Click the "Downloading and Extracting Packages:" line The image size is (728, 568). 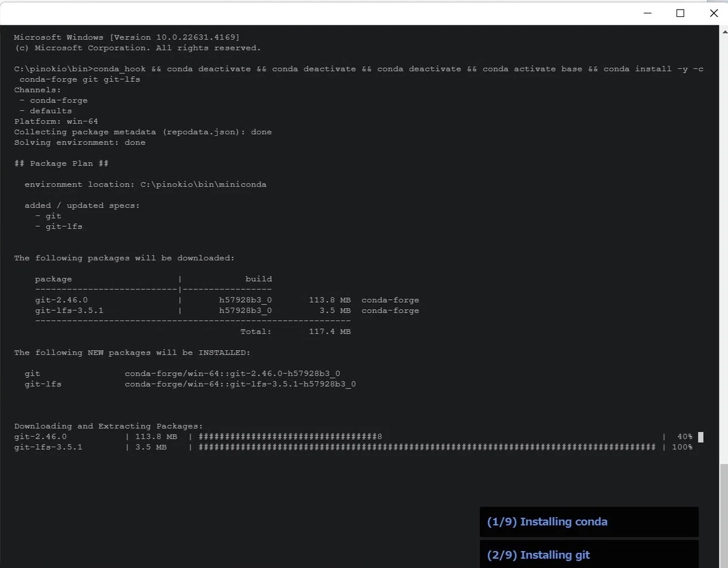click(109, 427)
